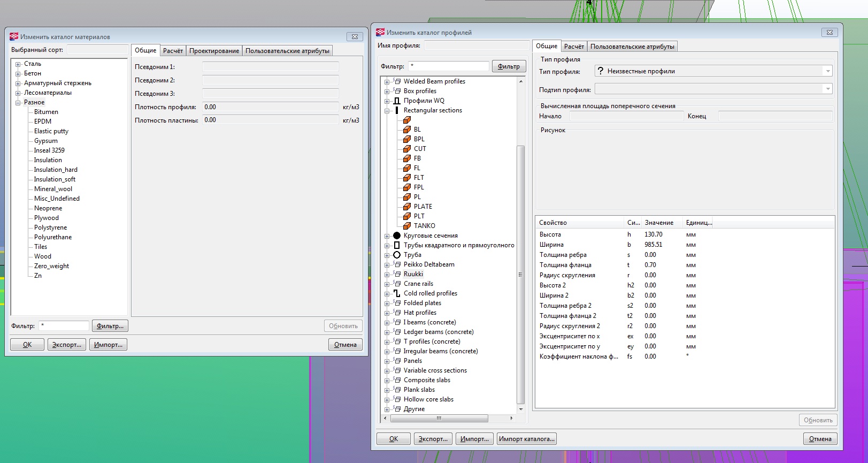Select Mineral_wool material in the tree
This screenshot has width=868, height=463.
[x=53, y=189]
